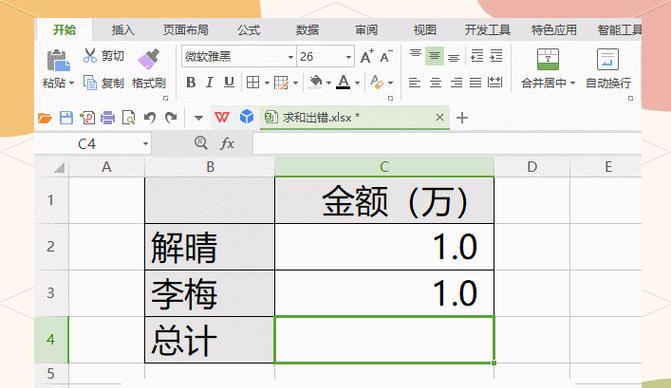Open the font name dropdown

tap(291, 57)
